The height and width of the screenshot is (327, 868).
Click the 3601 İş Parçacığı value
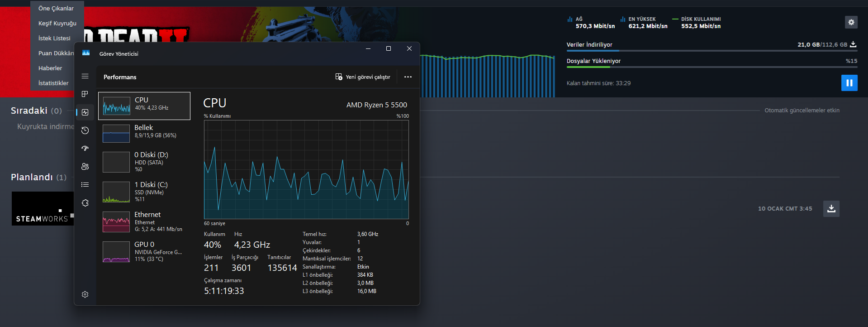(241, 268)
